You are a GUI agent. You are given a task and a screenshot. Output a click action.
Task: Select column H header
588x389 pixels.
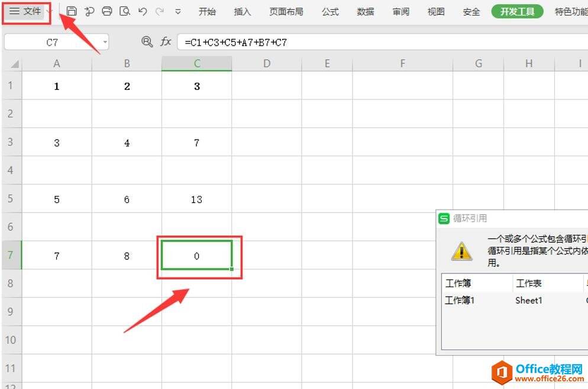click(x=529, y=63)
